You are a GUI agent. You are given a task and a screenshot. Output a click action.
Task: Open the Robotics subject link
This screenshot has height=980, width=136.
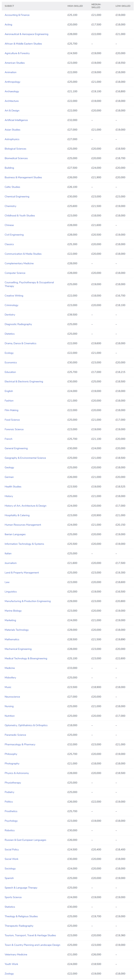[x=10, y=830]
